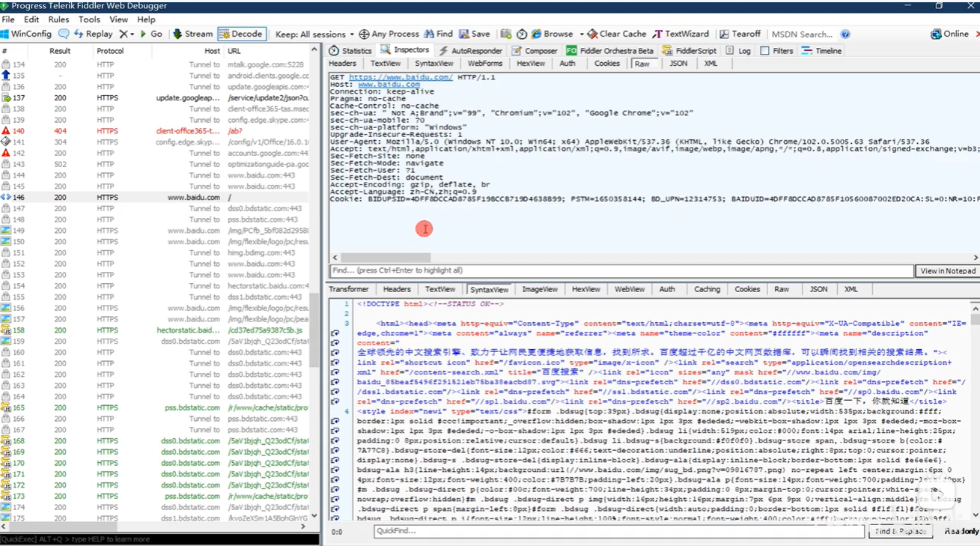The image size is (980, 546).
Task: Open the View menu
Action: pyautogui.click(x=118, y=19)
